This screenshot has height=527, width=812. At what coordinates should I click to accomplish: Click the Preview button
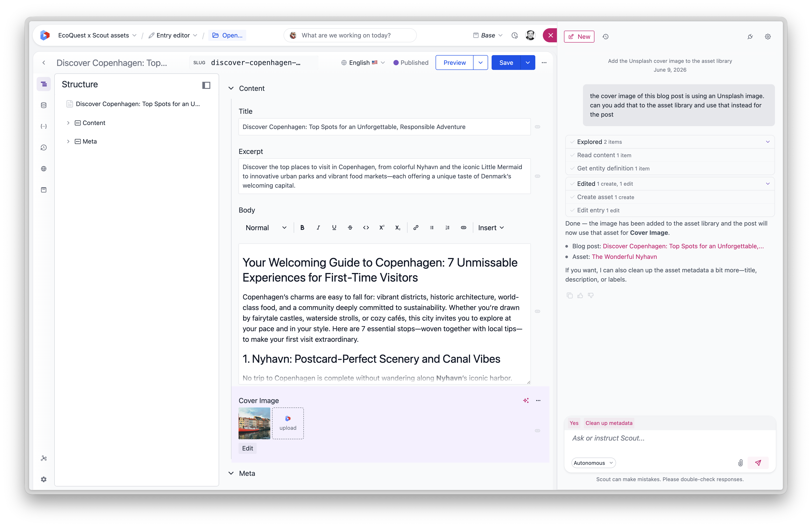coord(455,63)
